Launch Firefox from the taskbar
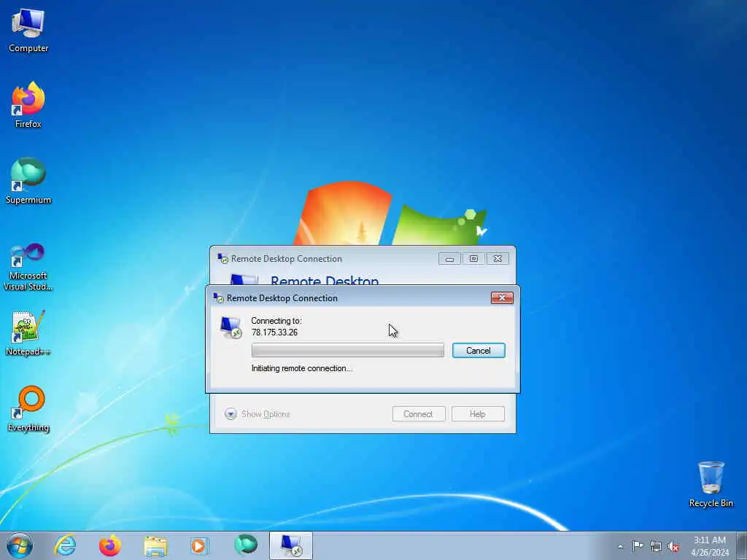Image resolution: width=747 pixels, height=560 pixels. (110, 545)
